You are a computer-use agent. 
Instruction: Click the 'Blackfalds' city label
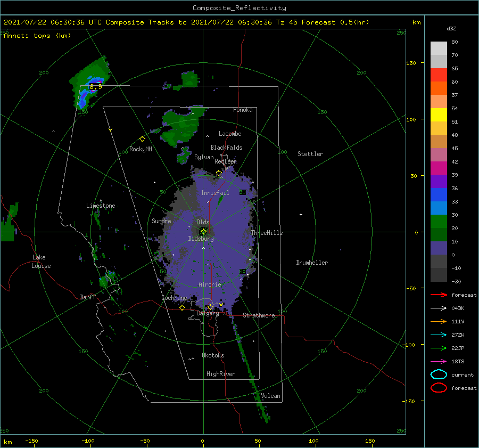coord(226,148)
